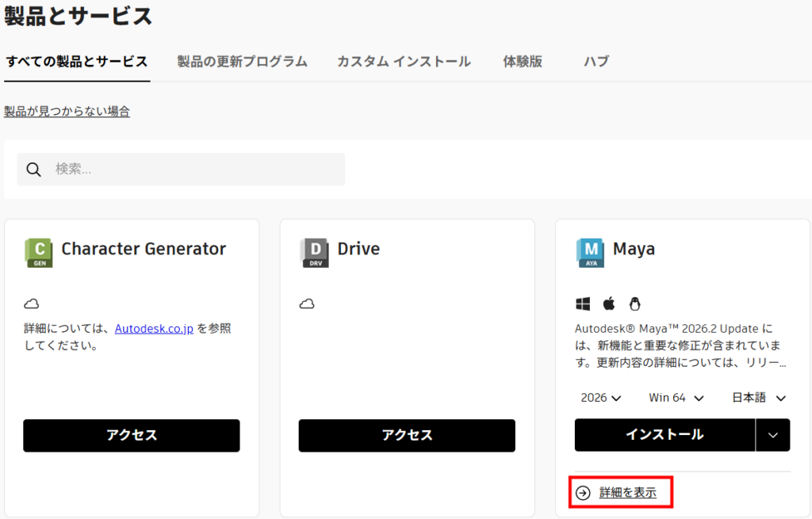Select the 体験版 tab
Image resolution: width=812 pixels, height=519 pixels.
point(523,62)
